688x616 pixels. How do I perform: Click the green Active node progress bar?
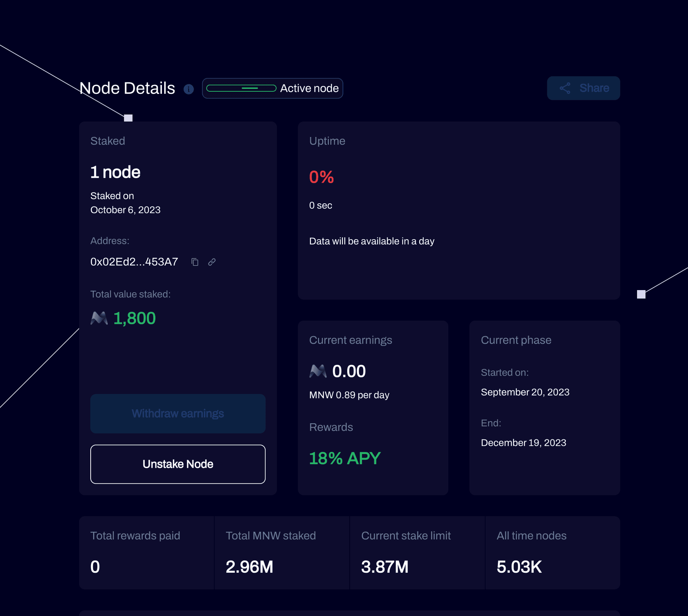point(241,88)
